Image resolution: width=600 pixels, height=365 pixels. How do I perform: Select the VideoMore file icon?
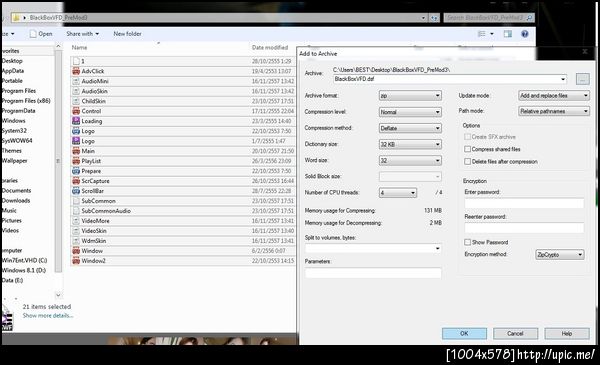coord(76,221)
